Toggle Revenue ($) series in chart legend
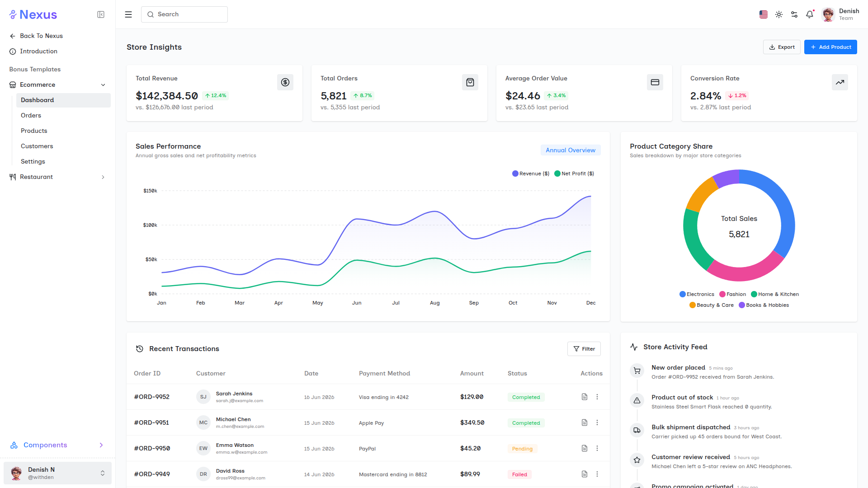The width and height of the screenshot is (868, 488). pyautogui.click(x=531, y=174)
